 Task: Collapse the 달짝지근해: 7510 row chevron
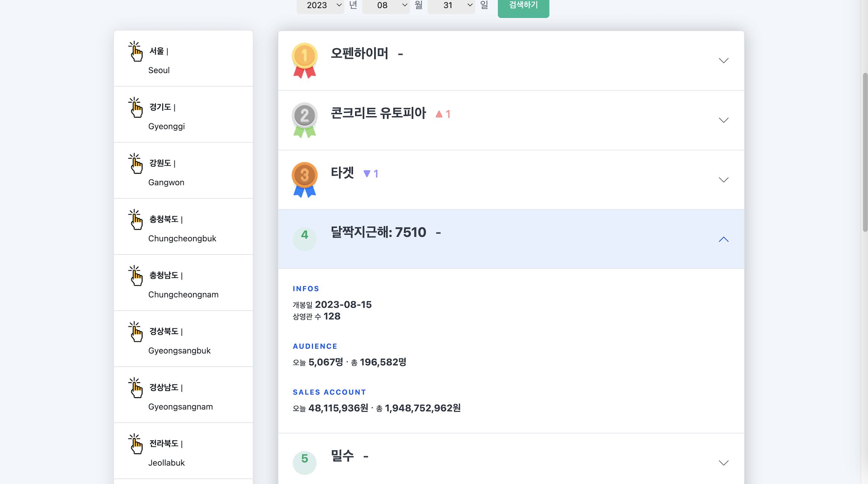[x=723, y=239]
